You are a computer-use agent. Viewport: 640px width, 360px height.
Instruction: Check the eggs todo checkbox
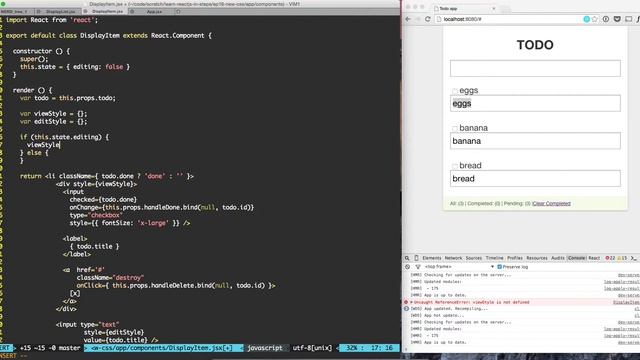(x=455, y=91)
